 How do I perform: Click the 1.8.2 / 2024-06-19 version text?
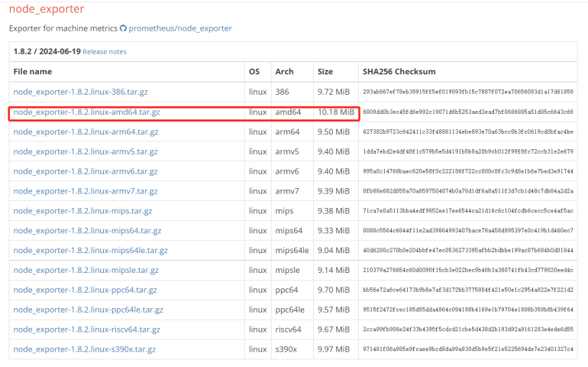(47, 51)
